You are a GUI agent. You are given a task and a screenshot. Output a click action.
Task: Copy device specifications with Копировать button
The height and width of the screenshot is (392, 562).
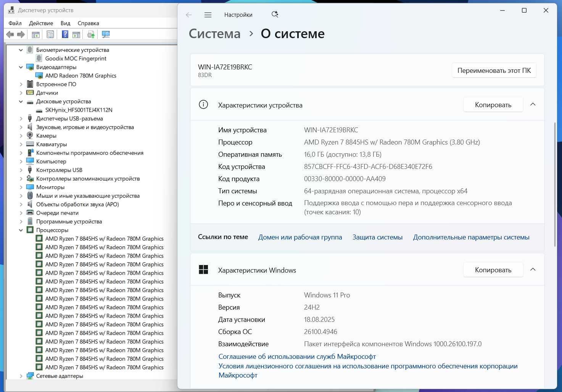[493, 105]
